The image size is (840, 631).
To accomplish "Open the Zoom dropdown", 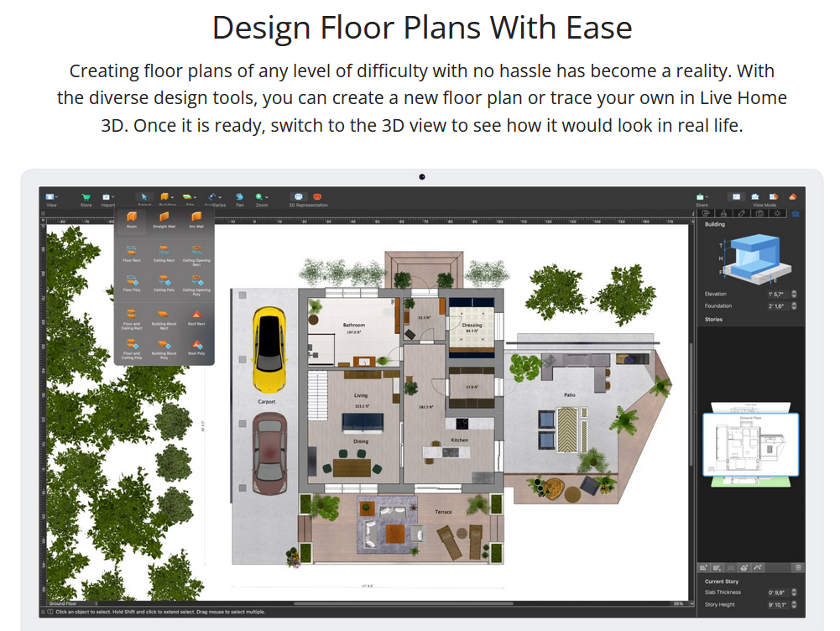I will (262, 197).
